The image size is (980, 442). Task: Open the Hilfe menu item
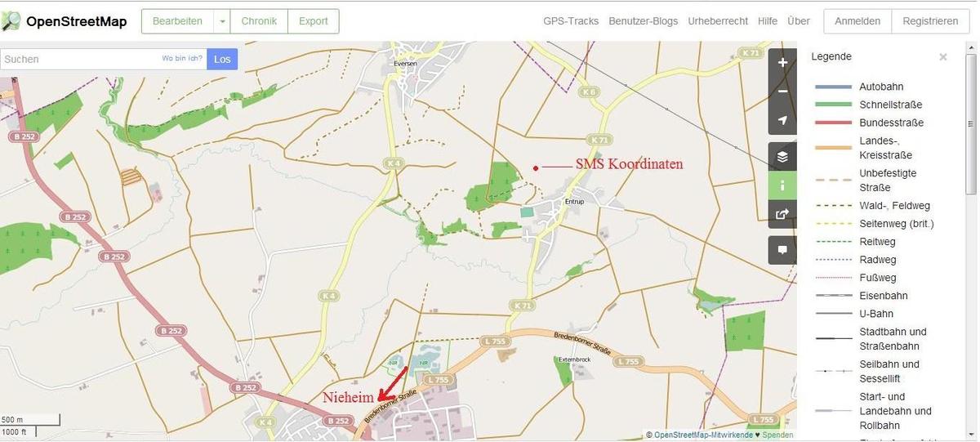pos(768,21)
